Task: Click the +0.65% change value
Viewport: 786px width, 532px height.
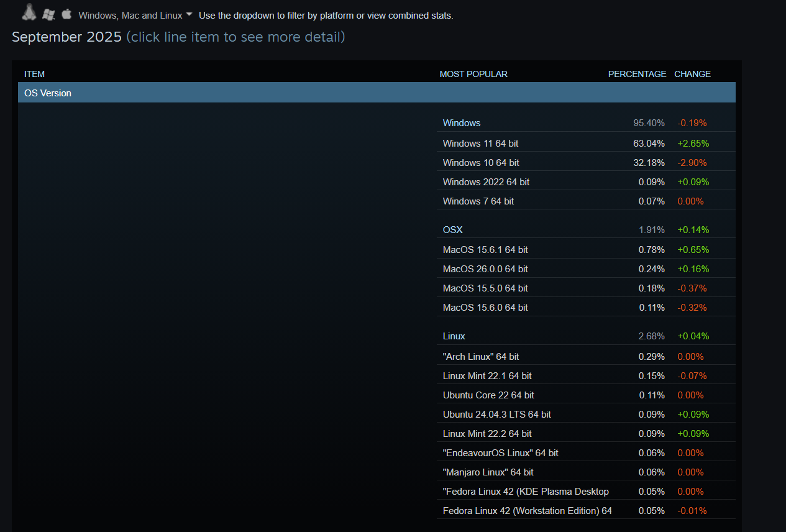Action: [693, 249]
